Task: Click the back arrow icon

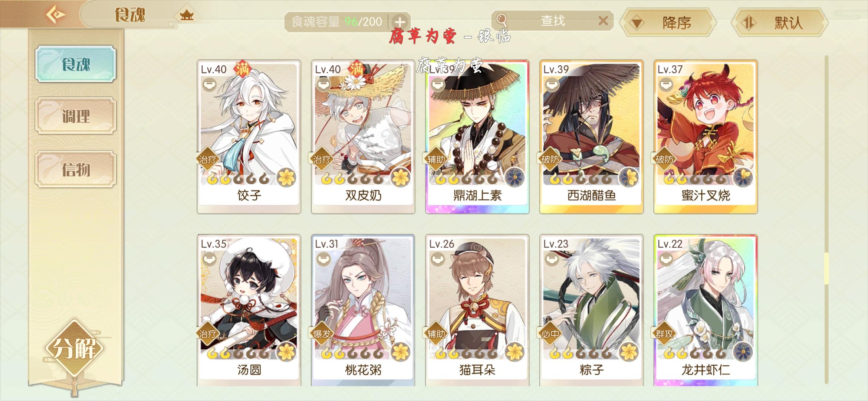Action: [x=56, y=14]
